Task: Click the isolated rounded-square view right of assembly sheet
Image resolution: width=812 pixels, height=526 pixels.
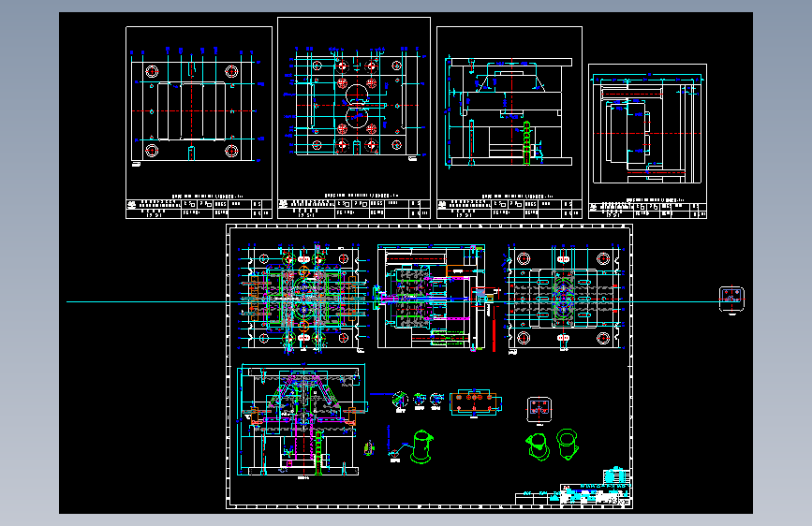Action: point(731,300)
